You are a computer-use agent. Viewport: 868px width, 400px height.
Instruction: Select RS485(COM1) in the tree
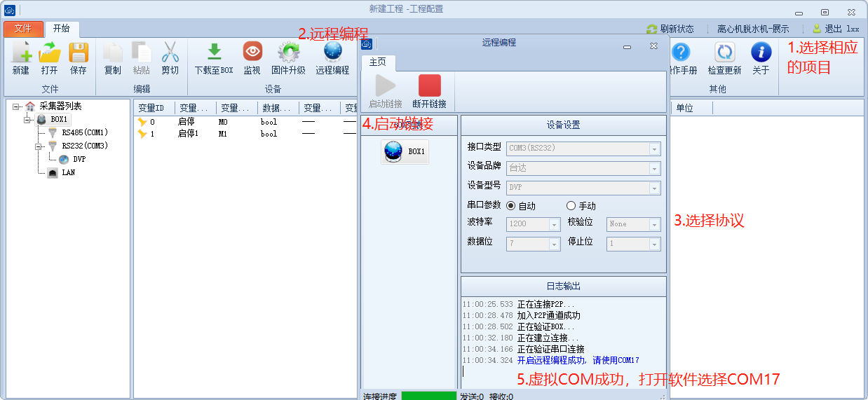(x=84, y=132)
